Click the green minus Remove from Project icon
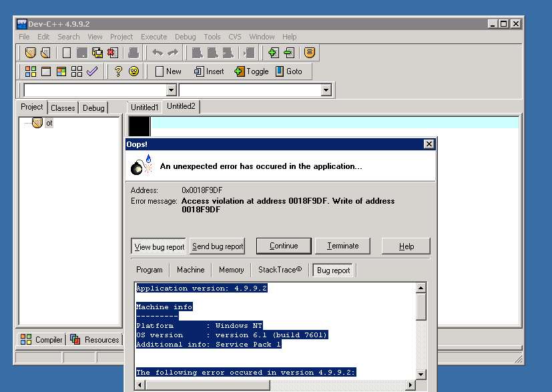The image size is (552, 392). [x=289, y=53]
